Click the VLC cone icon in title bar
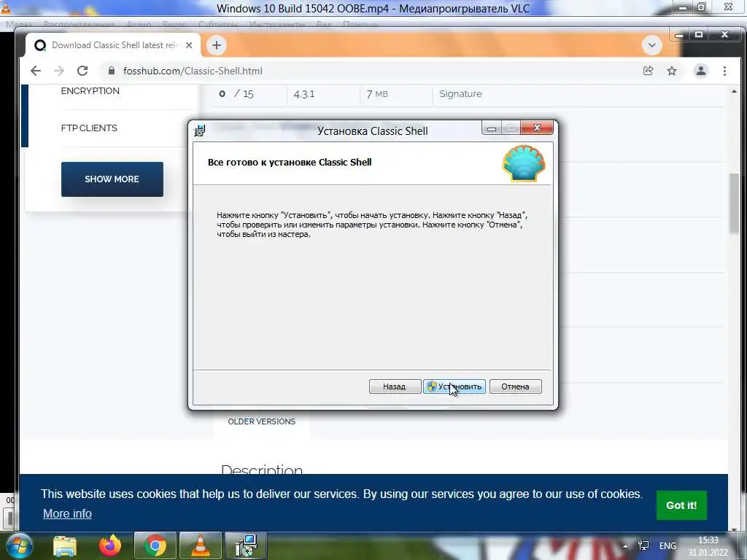Viewport: 747px width, 560px height. click(x=6, y=7)
